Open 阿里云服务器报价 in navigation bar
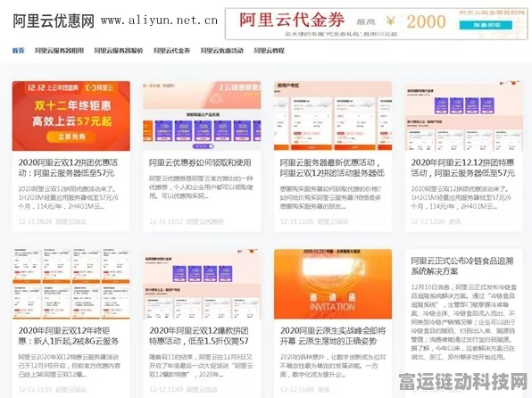The width and height of the screenshot is (532, 398). coord(119,51)
